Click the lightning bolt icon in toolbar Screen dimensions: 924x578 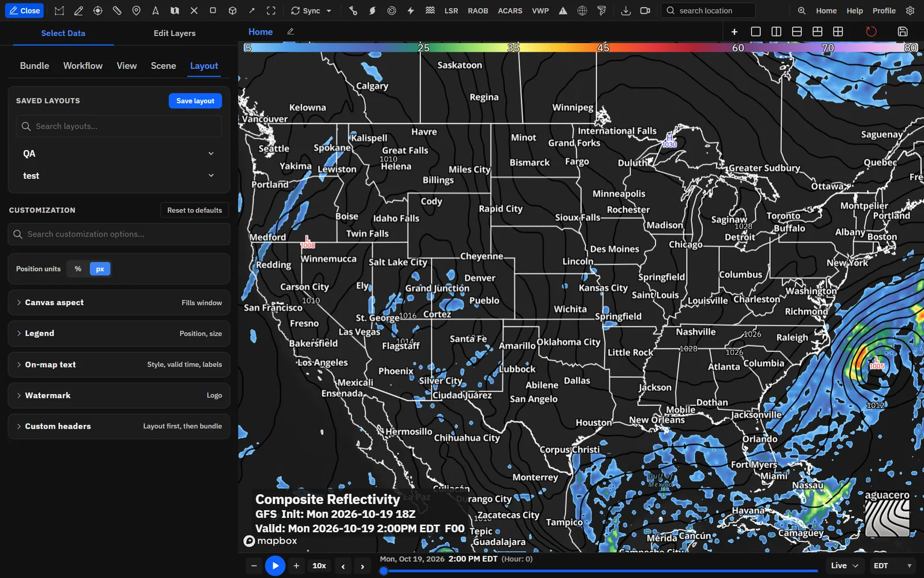click(411, 10)
